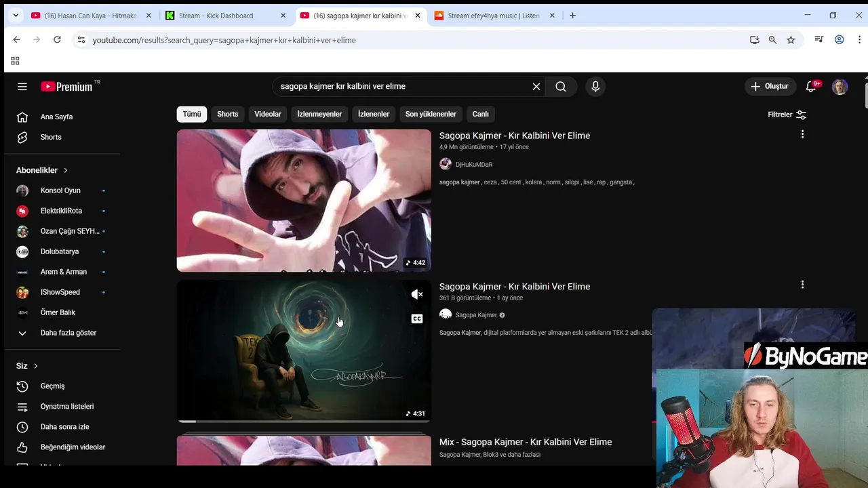The height and width of the screenshot is (488, 868).
Task: Select the İzlenenler filter chip
Action: point(374,114)
